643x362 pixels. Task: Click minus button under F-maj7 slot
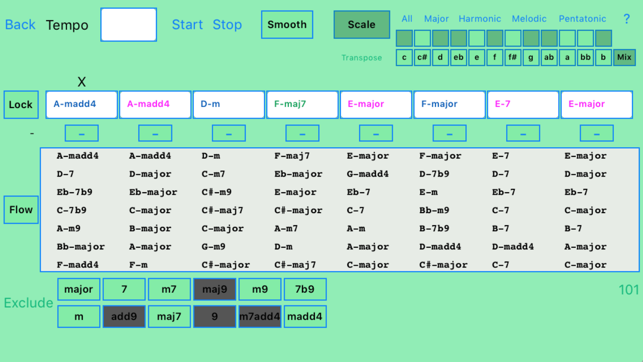[302, 133]
